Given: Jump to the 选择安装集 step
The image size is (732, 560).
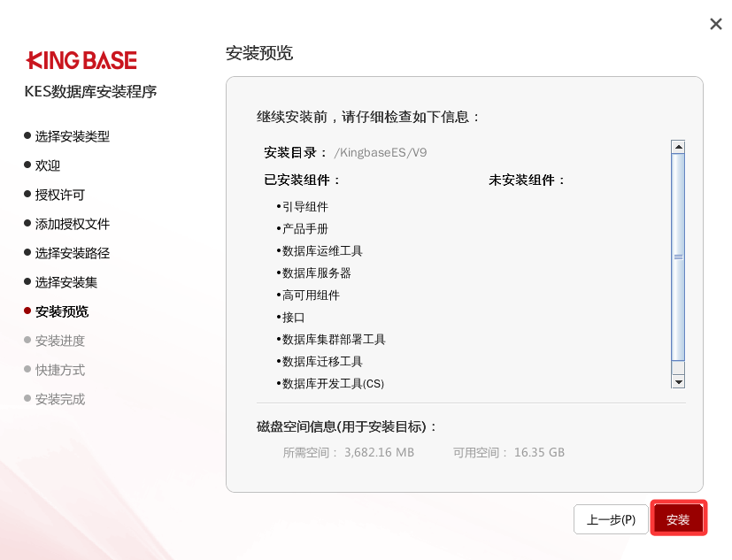Looking at the screenshot, I should coord(66,282).
